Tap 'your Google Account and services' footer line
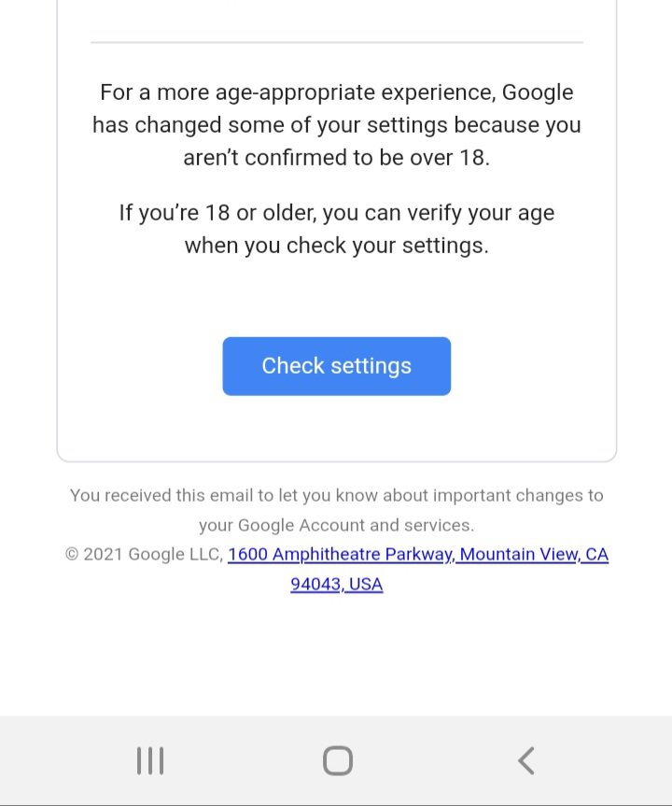Viewport: 672px width, 806px height. tap(337, 525)
